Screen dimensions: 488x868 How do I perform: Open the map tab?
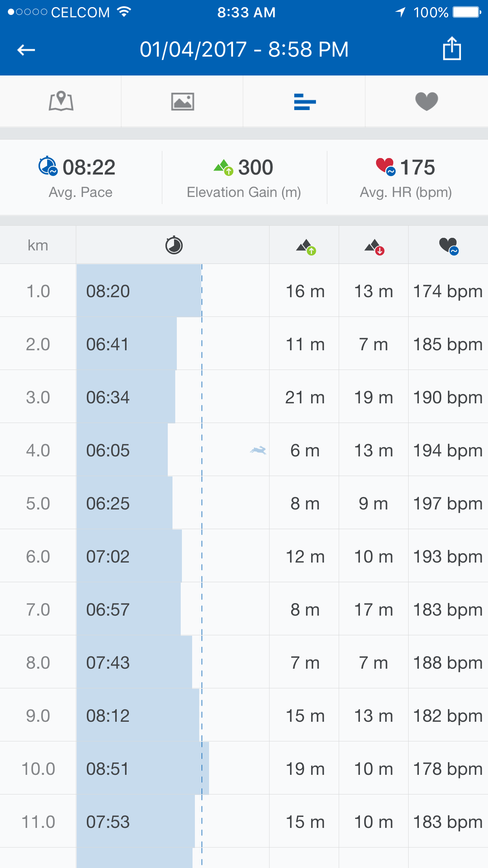tap(61, 101)
